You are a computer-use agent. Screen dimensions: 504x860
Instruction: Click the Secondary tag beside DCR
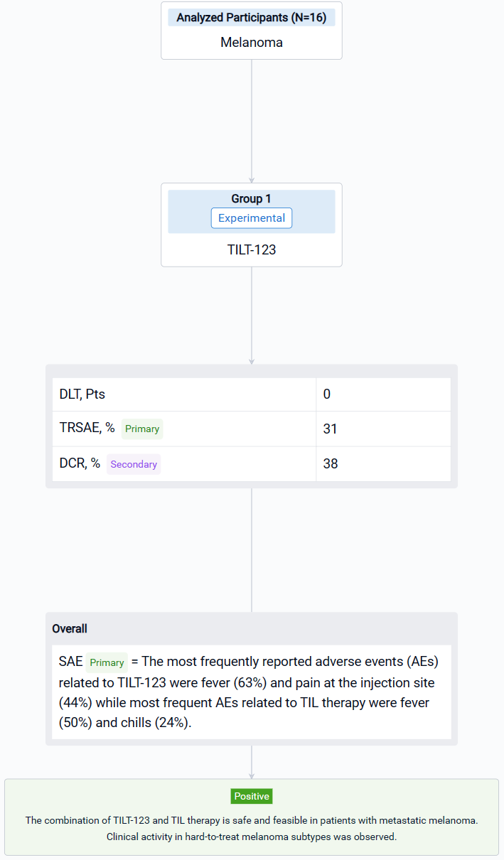point(134,464)
